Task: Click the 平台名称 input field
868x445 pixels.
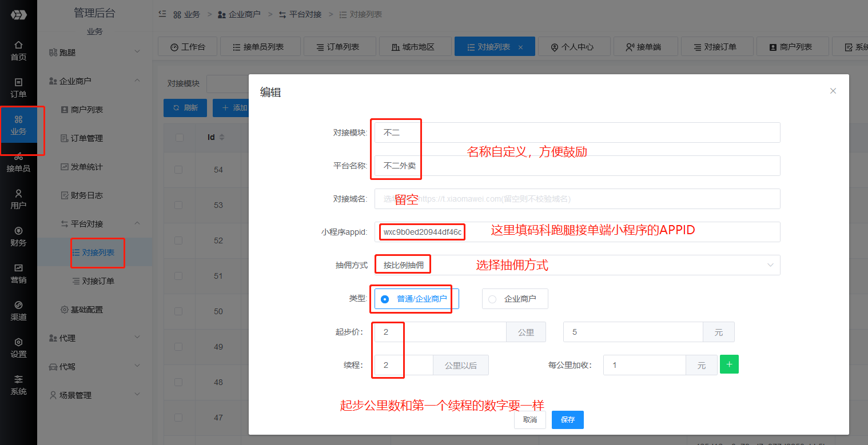Action: [x=578, y=166]
